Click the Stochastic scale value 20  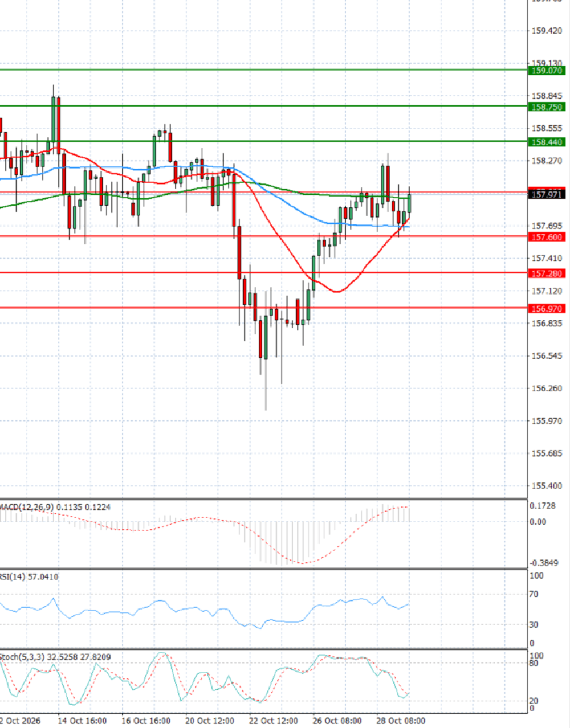point(534,701)
